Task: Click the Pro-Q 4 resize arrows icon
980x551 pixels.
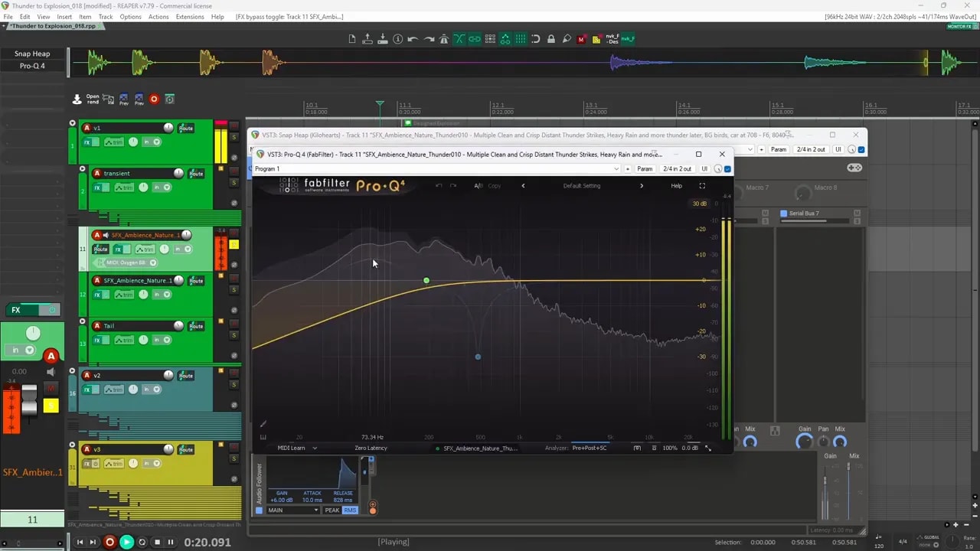Action: (x=707, y=448)
